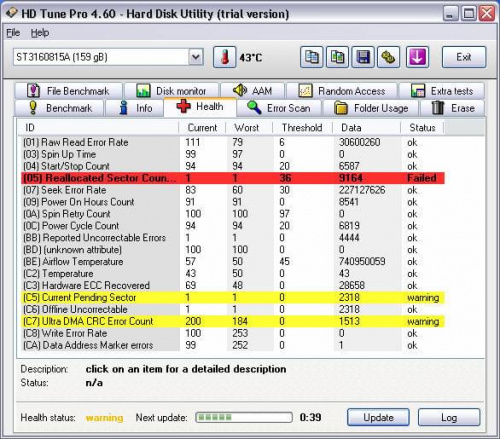Click the 0:39 countdown timer

(310, 417)
